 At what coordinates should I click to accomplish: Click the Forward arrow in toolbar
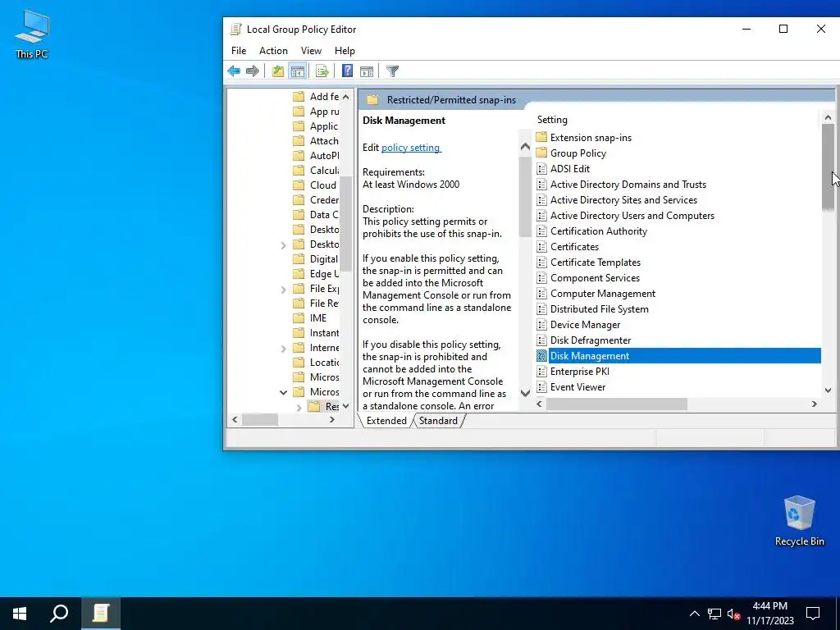253,71
